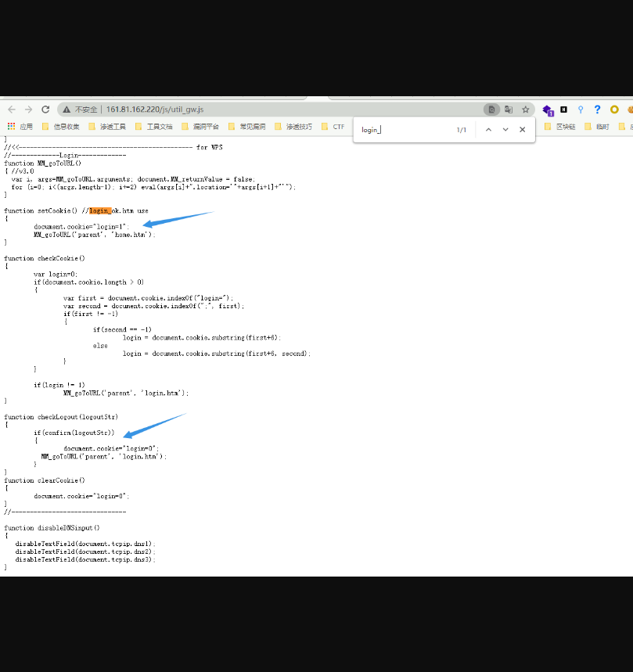Reload the util_gw.js page

[x=45, y=110]
